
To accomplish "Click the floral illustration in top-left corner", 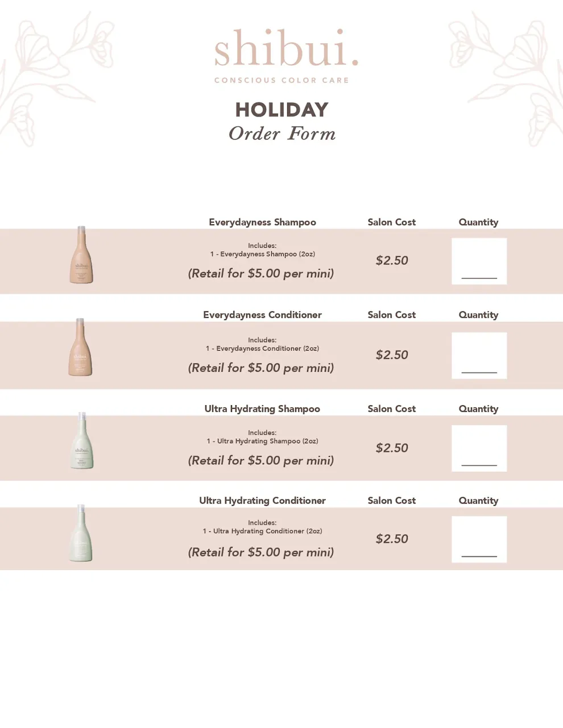I will 56,73.
